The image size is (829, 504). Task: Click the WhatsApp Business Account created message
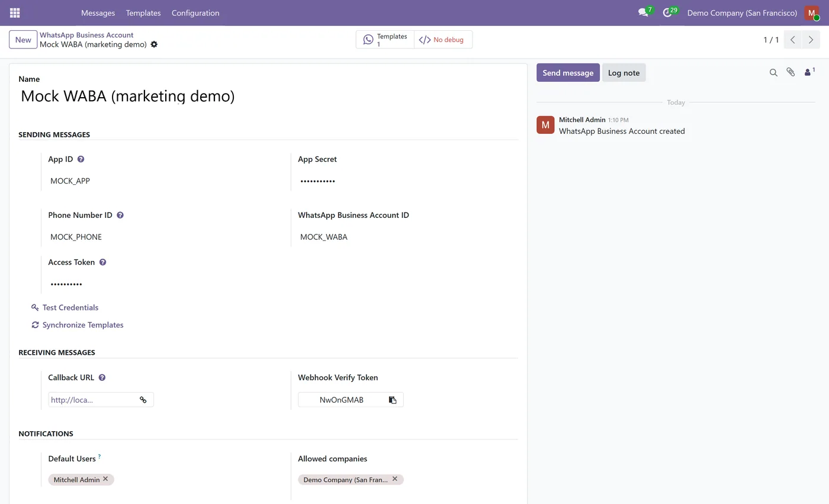[x=622, y=131]
